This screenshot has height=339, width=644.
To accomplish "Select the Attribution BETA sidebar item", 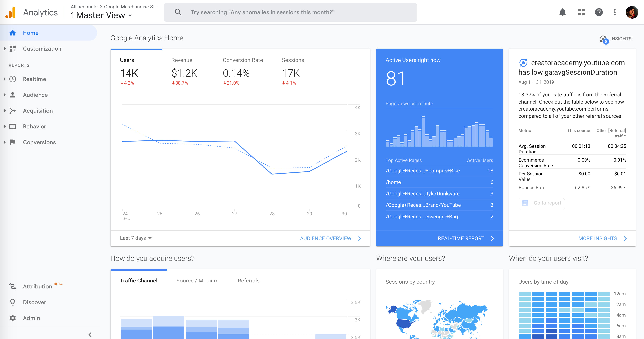I will coord(38,286).
